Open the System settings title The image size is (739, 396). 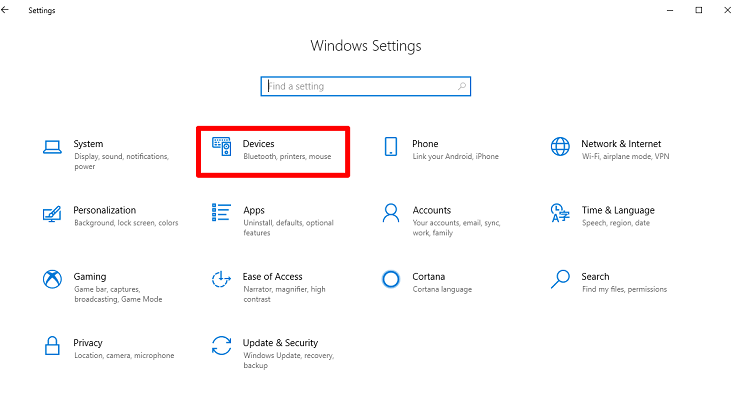pos(88,144)
